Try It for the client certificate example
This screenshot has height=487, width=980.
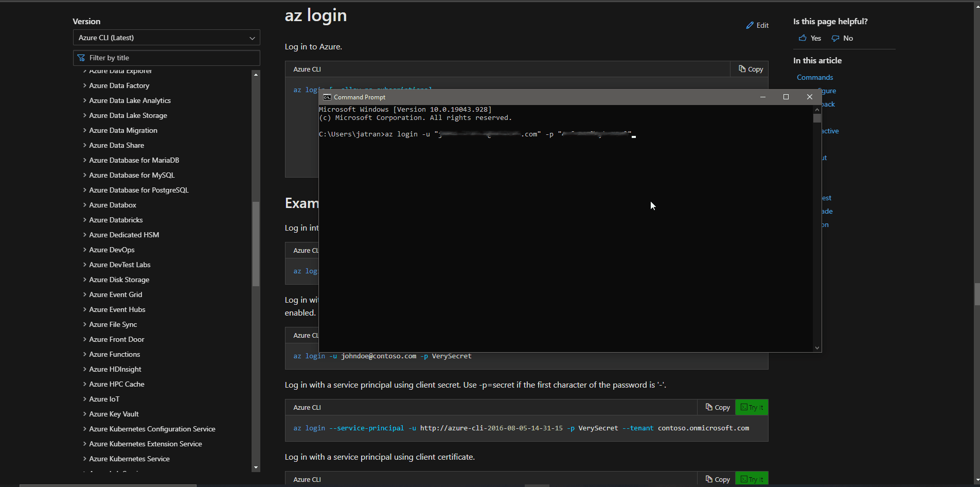(752, 479)
